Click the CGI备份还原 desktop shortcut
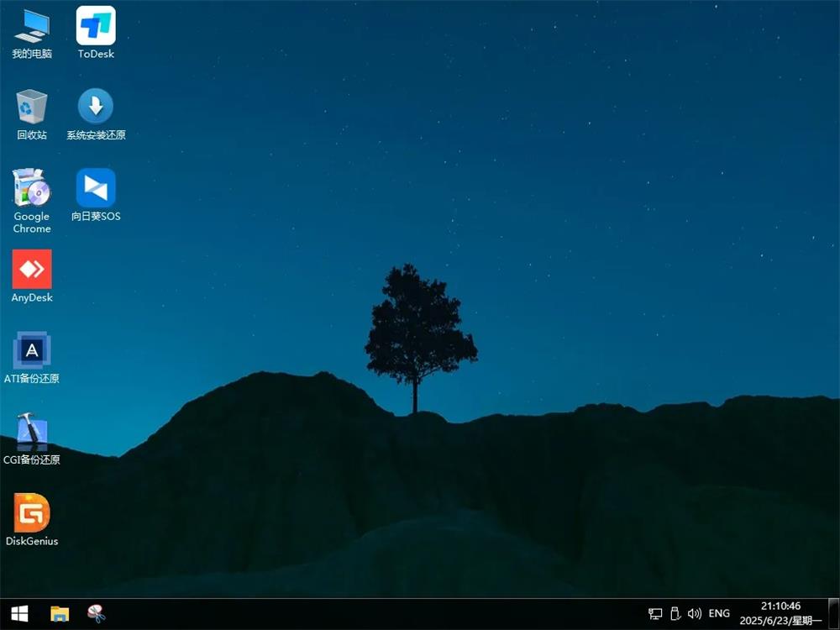The height and width of the screenshot is (630, 840). click(x=32, y=433)
